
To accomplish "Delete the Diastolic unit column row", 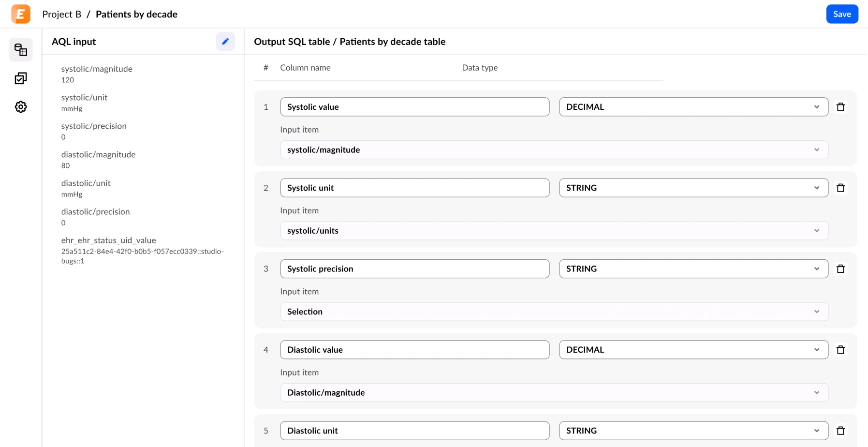I will coord(840,431).
